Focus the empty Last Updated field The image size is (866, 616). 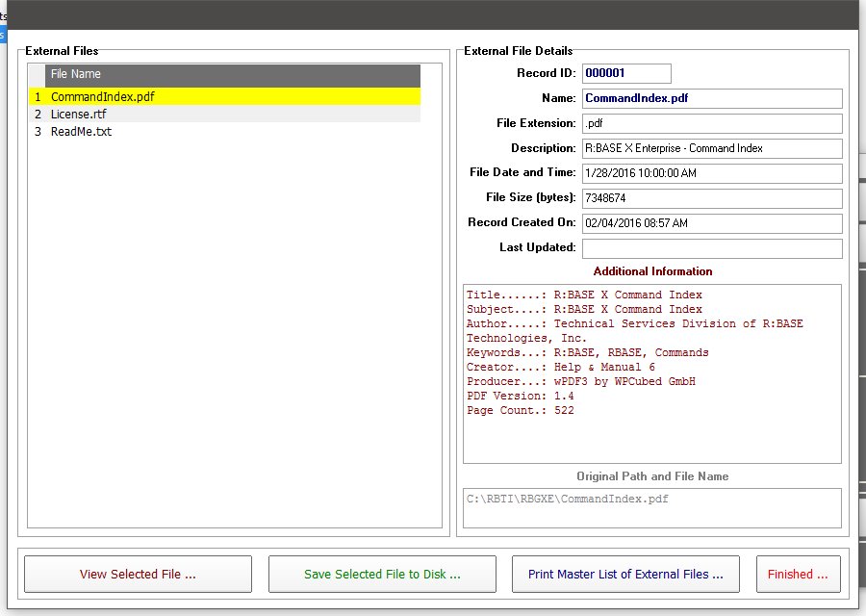coord(711,248)
